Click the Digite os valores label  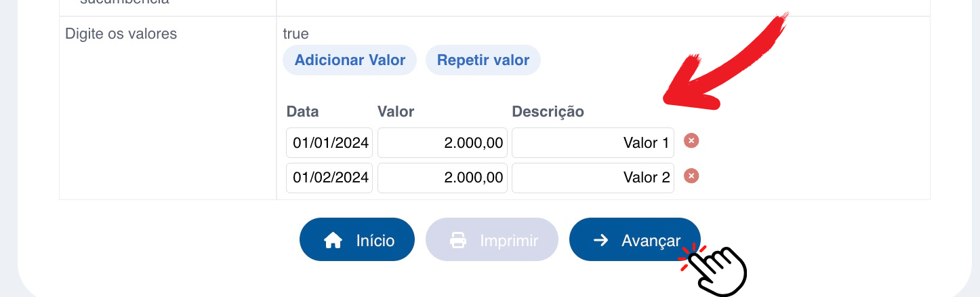point(121,33)
